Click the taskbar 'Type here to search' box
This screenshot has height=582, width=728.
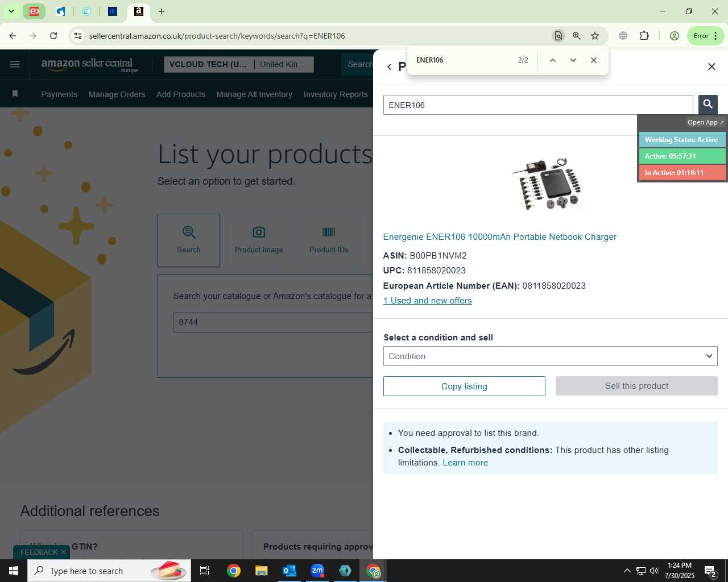tap(109, 571)
